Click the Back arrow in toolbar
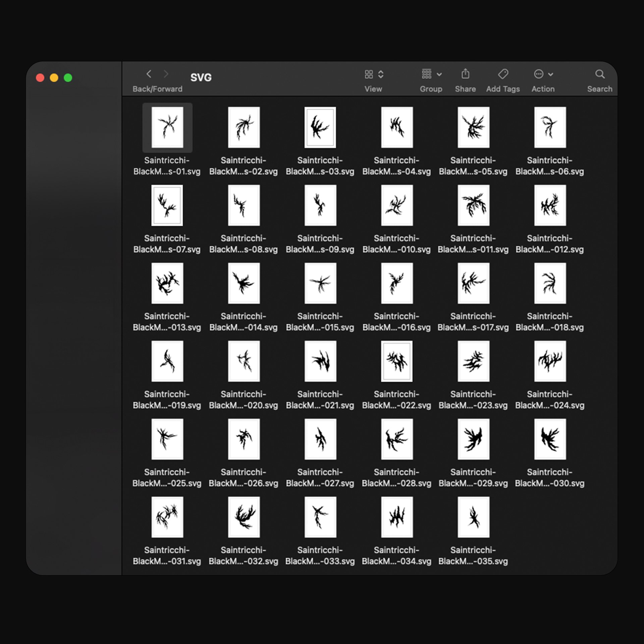Image resolution: width=644 pixels, height=644 pixels. (149, 74)
